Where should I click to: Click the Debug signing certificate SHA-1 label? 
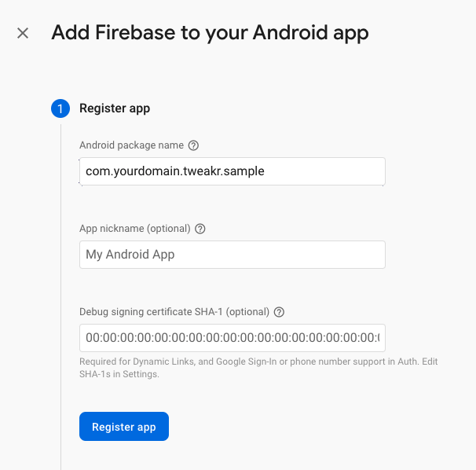174,312
